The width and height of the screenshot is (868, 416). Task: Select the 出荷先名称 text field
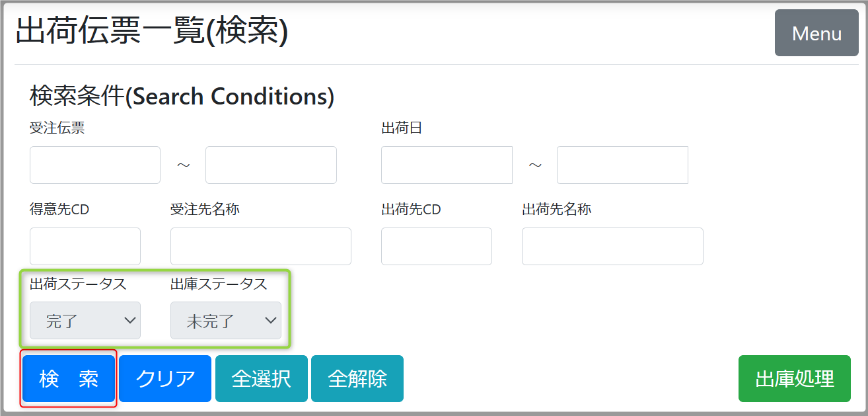[x=612, y=246]
